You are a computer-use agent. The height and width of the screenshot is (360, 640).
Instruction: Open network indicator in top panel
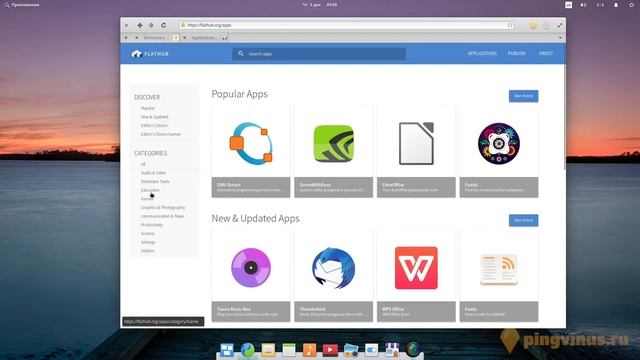click(600, 5)
